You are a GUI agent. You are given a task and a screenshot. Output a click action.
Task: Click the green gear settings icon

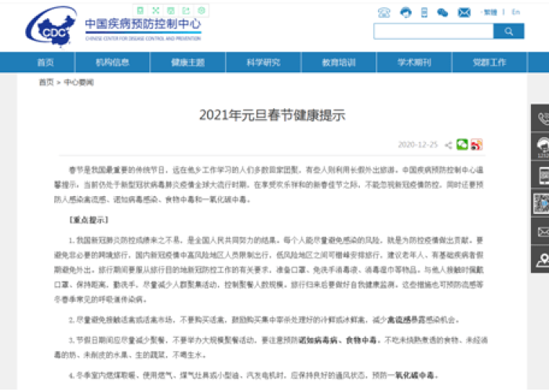(202, 10)
